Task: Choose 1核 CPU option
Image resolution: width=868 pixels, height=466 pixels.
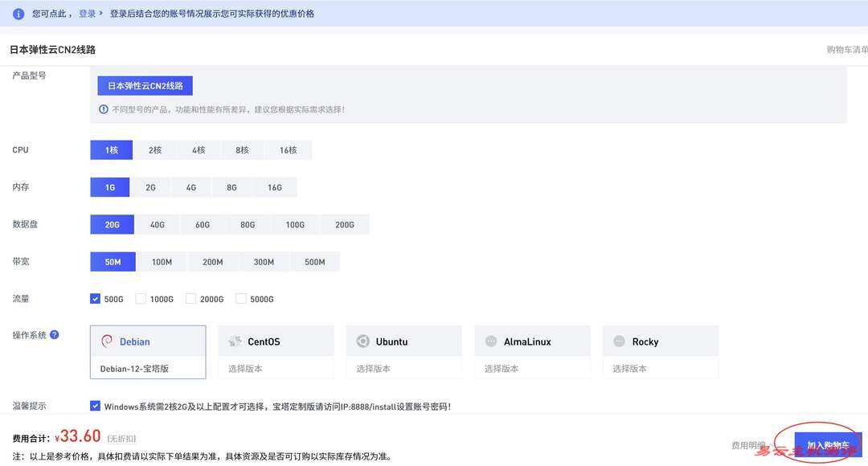Action: [111, 150]
